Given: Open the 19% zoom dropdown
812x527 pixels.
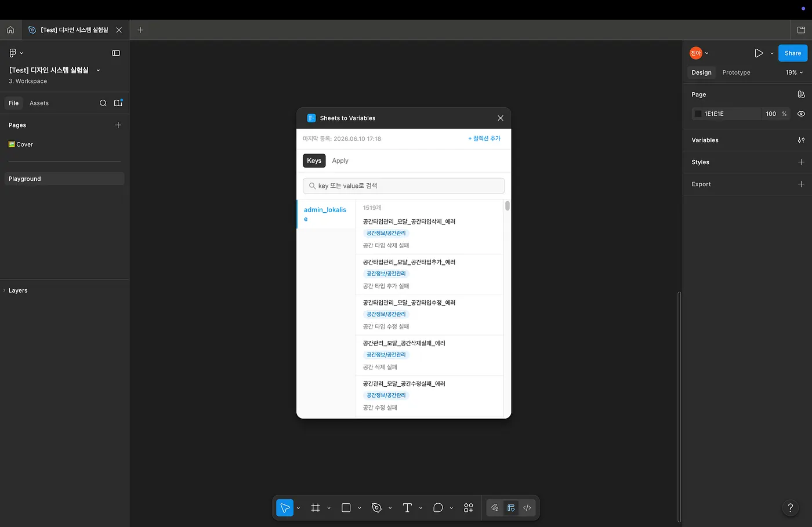Looking at the screenshot, I should [794, 72].
